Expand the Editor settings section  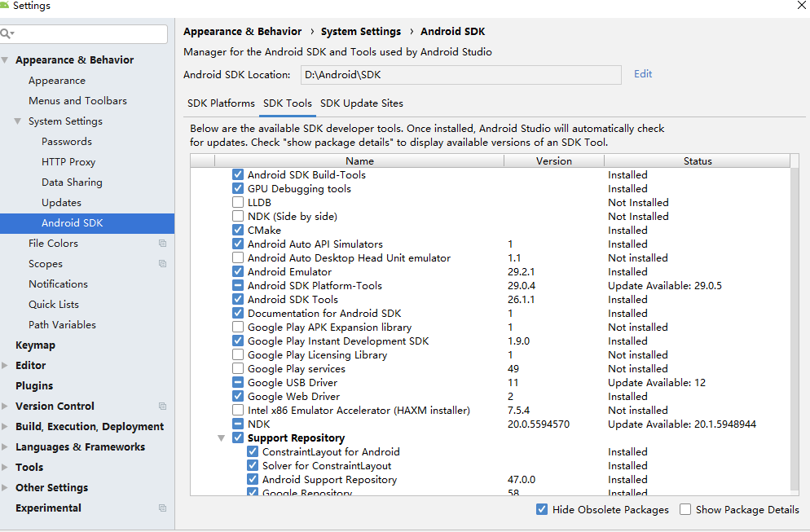click(x=6, y=366)
